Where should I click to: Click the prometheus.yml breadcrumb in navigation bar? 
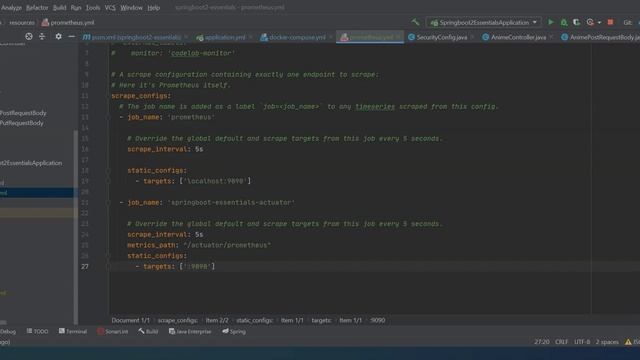[68, 23]
